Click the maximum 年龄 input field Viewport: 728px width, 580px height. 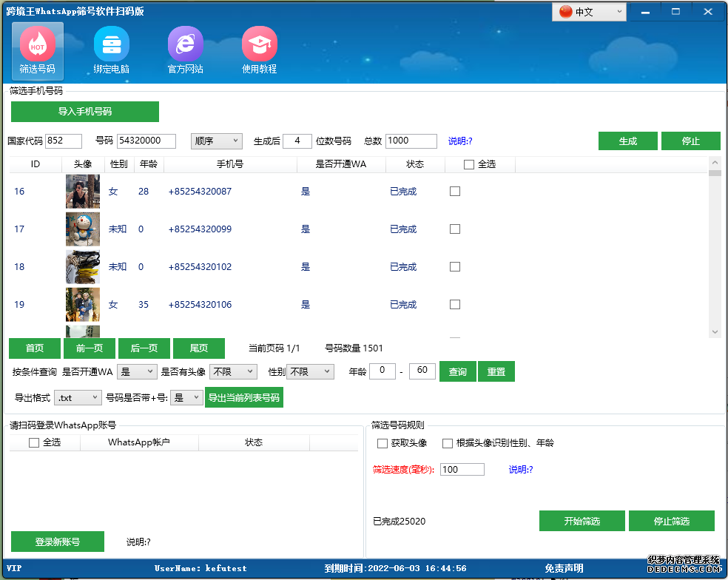(422, 371)
